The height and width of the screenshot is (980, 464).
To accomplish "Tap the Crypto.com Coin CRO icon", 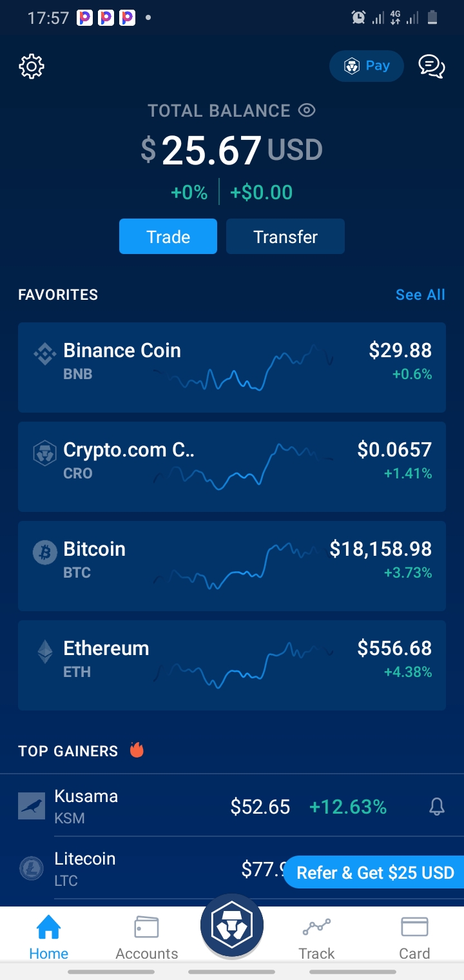I will pos(44,453).
